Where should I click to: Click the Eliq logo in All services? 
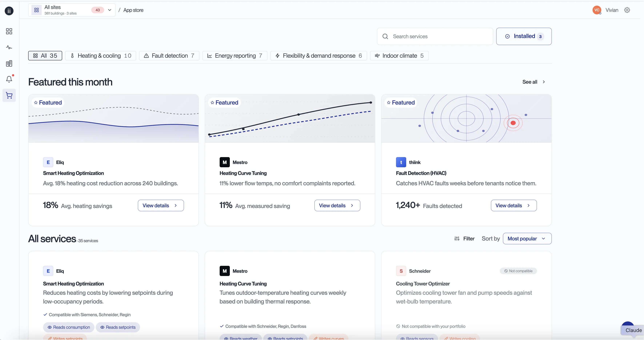pos(48,271)
